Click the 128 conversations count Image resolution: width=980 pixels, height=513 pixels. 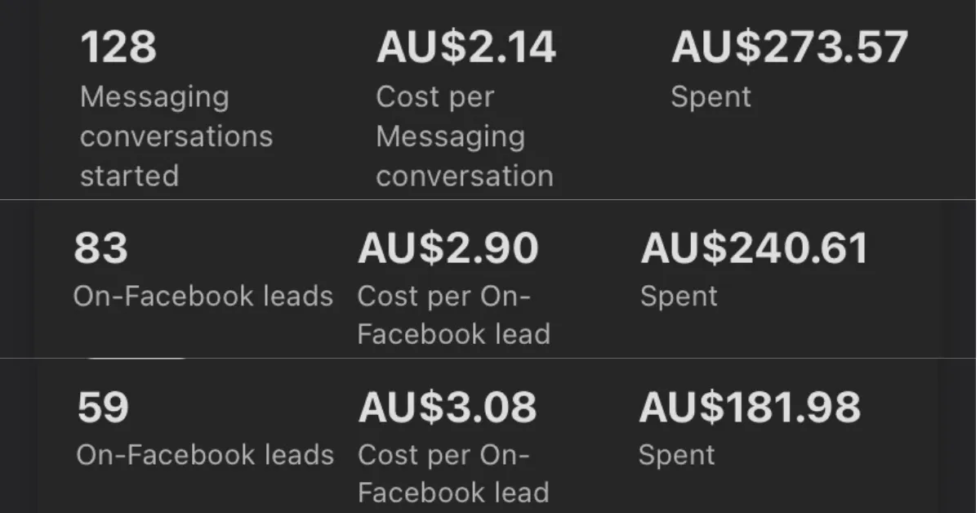pos(118,47)
